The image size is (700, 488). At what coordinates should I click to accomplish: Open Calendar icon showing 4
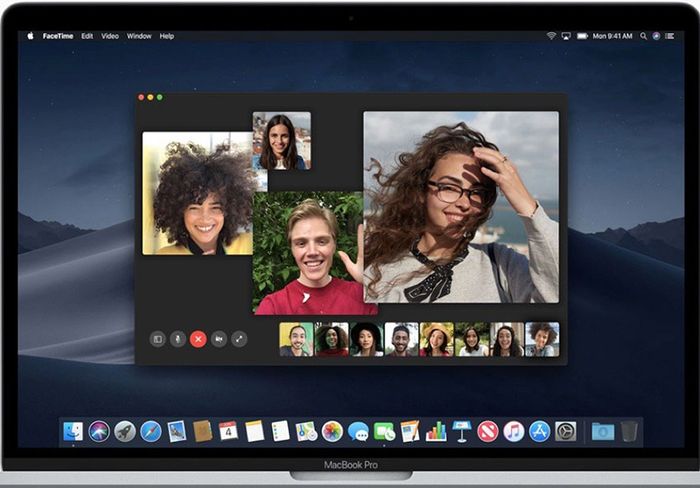tap(228, 432)
